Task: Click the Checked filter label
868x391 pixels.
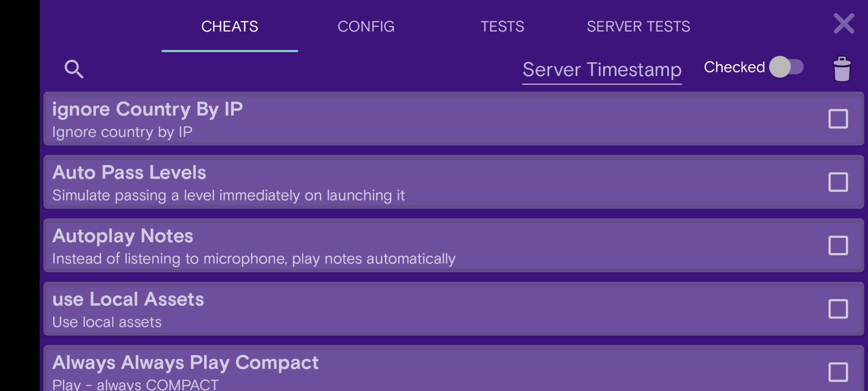Action: pos(734,67)
